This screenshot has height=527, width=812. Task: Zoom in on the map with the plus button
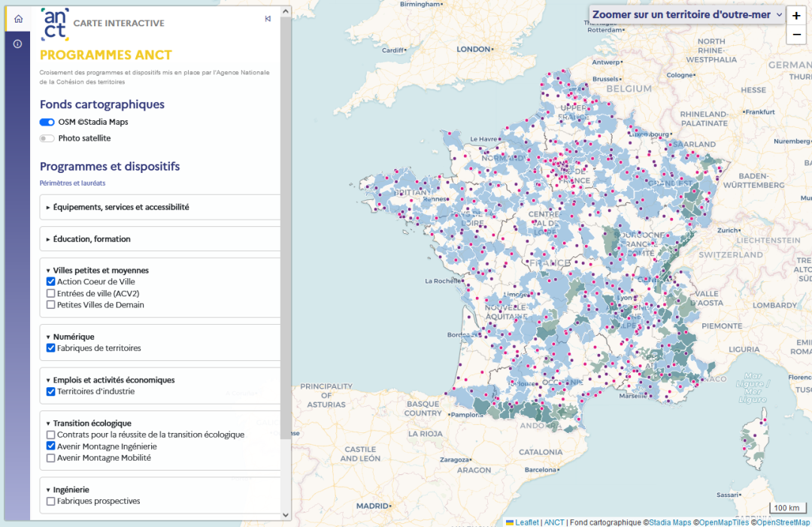pos(795,16)
